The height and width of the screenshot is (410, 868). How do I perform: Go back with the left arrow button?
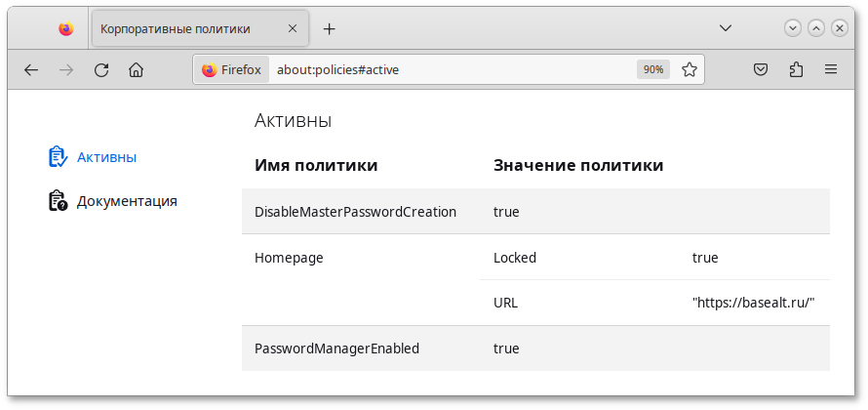click(x=31, y=70)
